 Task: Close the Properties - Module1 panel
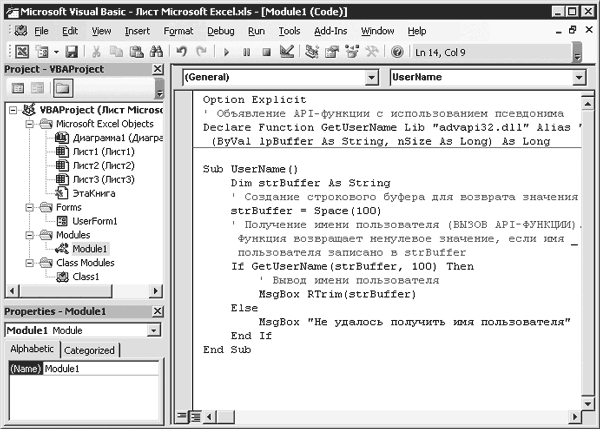pos(156,312)
